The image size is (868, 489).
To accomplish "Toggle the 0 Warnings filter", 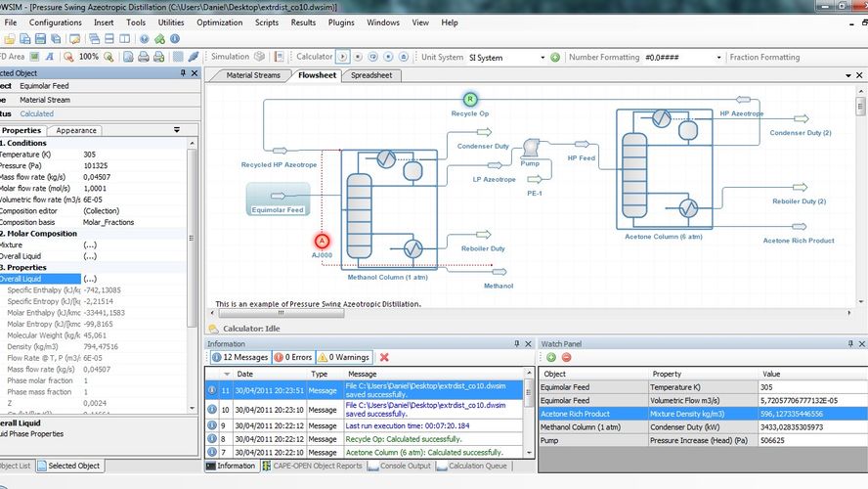I will (343, 358).
